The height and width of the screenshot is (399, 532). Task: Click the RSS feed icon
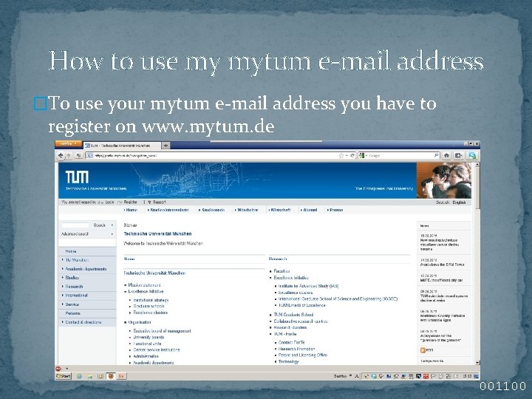[x=423, y=350]
